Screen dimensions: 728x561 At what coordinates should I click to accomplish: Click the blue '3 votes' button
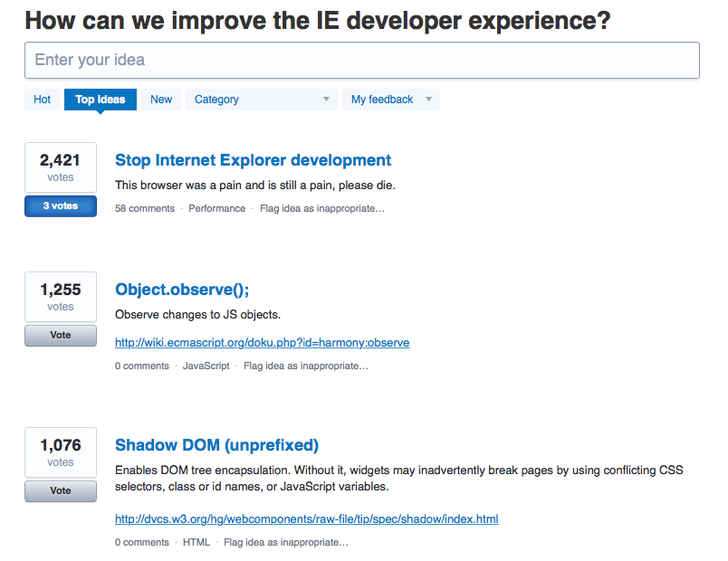(61, 206)
